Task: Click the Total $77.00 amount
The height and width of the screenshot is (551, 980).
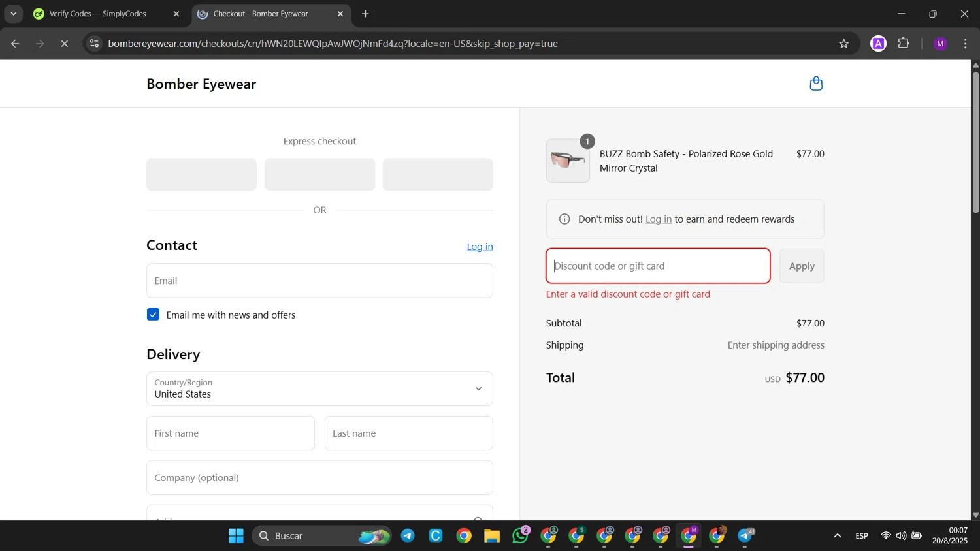Action: 805,378
